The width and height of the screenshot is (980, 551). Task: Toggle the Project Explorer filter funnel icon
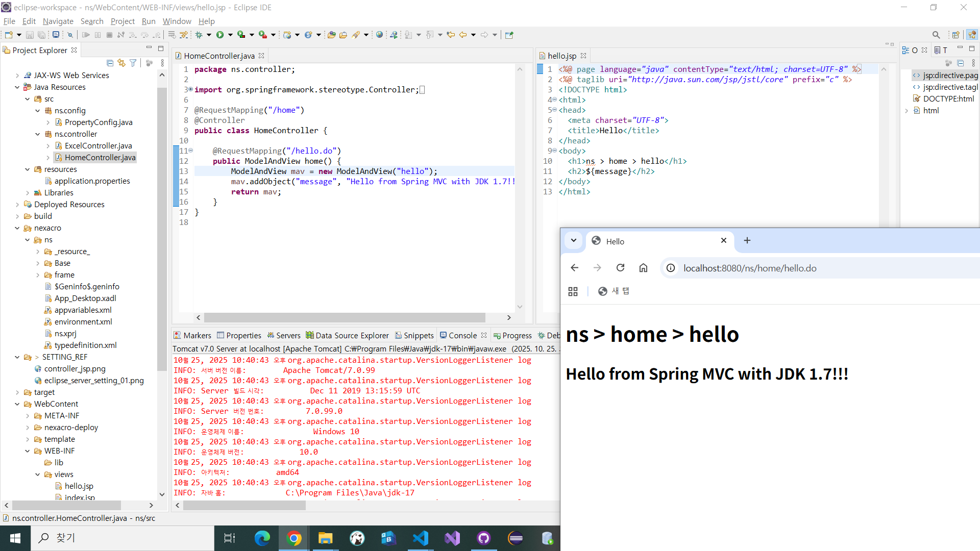click(133, 63)
